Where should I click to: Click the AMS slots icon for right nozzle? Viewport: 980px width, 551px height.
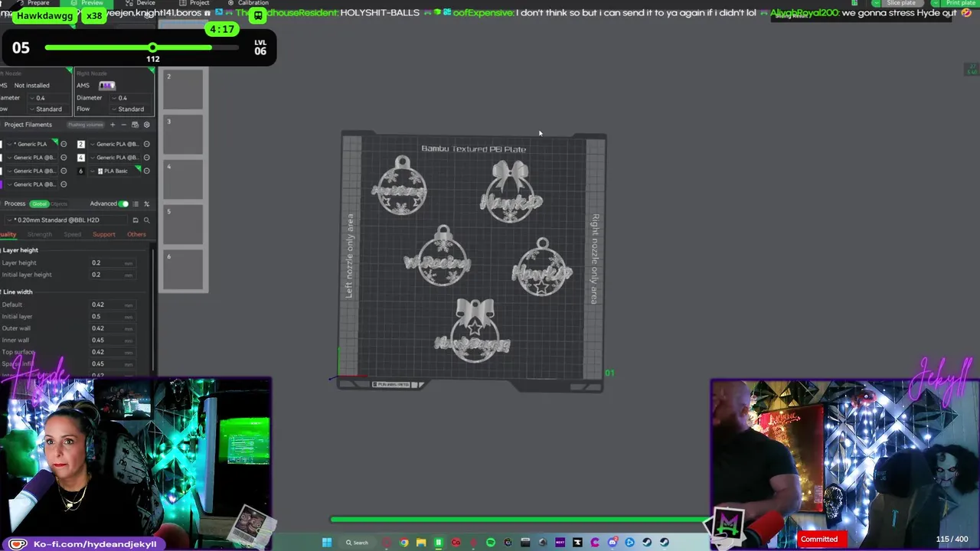coord(106,86)
